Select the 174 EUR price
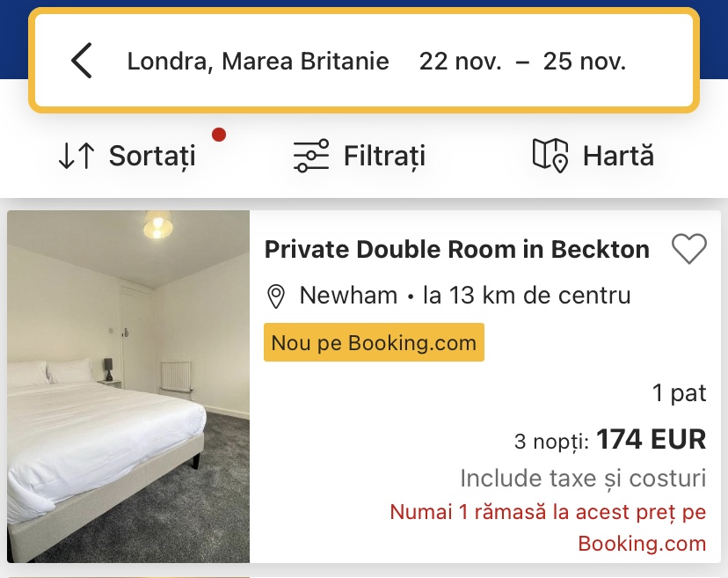The image size is (728, 578). click(651, 439)
